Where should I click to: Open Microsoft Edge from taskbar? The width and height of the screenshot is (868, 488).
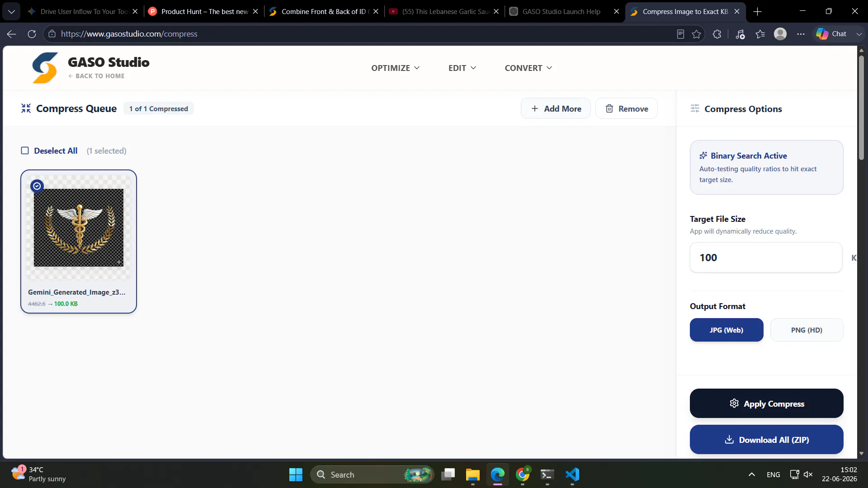(x=498, y=474)
